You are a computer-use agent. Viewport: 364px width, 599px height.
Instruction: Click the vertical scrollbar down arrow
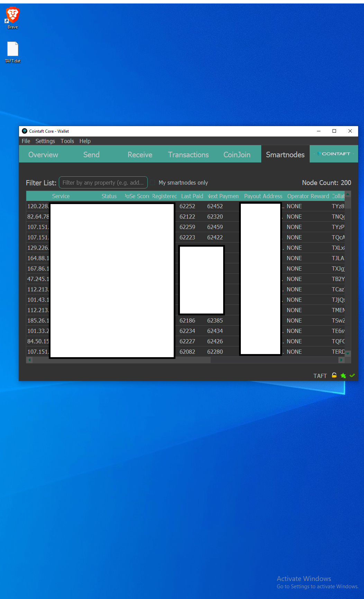click(348, 353)
